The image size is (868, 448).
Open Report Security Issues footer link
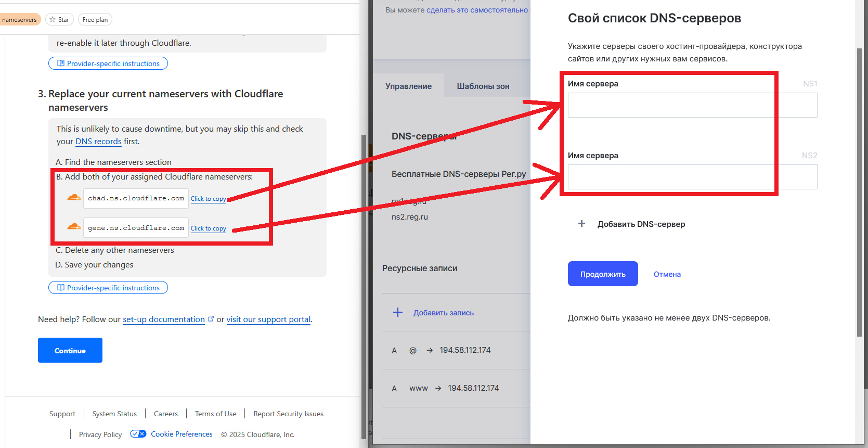point(288,414)
